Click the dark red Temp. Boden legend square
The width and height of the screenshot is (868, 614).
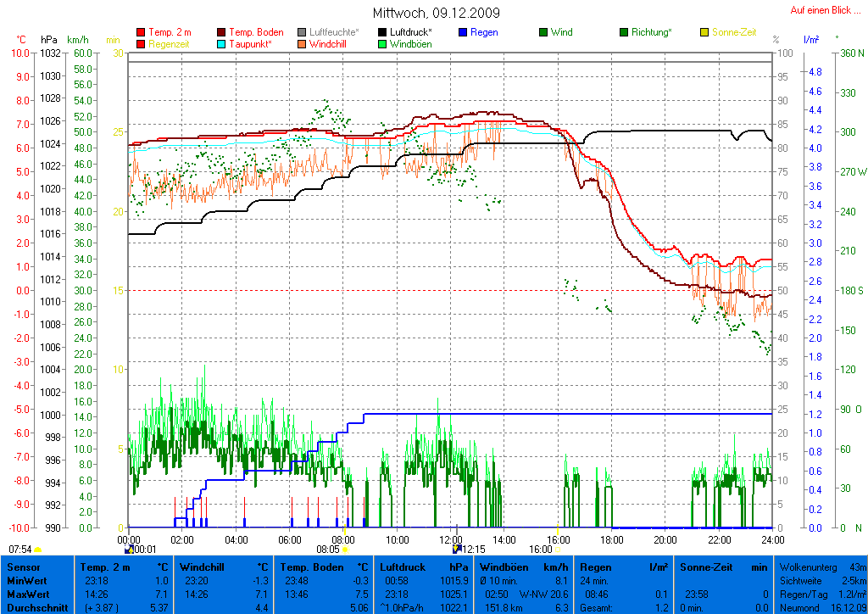(x=222, y=33)
